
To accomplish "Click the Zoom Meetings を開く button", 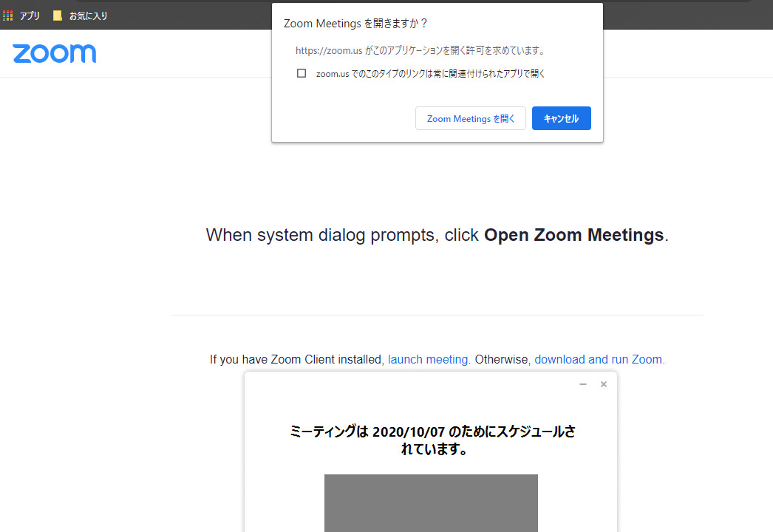I will (470, 118).
